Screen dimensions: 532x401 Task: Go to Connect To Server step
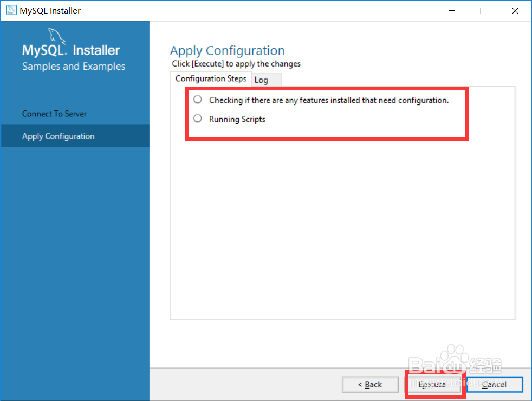coord(54,114)
